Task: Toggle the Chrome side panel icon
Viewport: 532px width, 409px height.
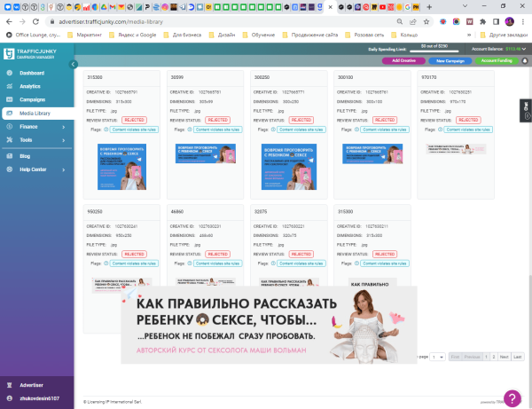Action: point(496,21)
